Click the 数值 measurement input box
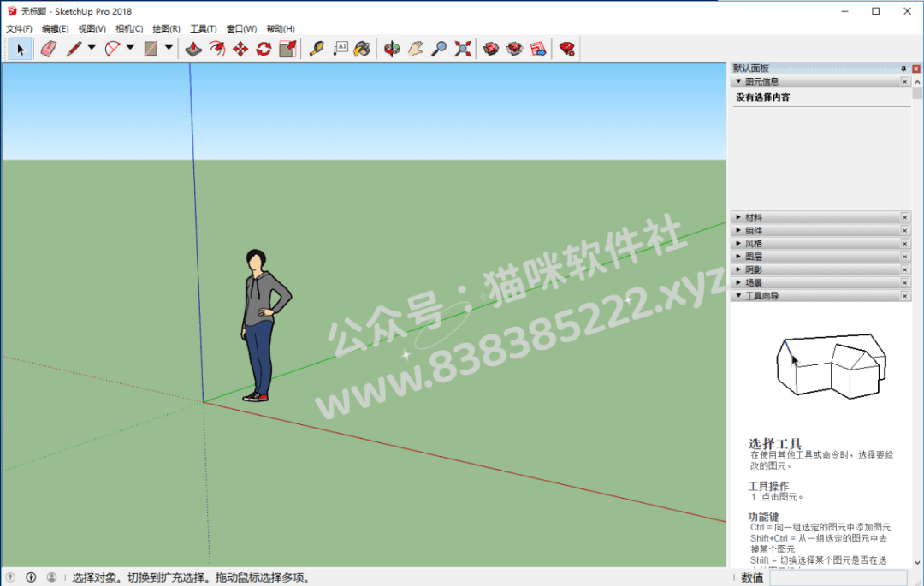The height and width of the screenshot is (586, 924). [838, 577]
